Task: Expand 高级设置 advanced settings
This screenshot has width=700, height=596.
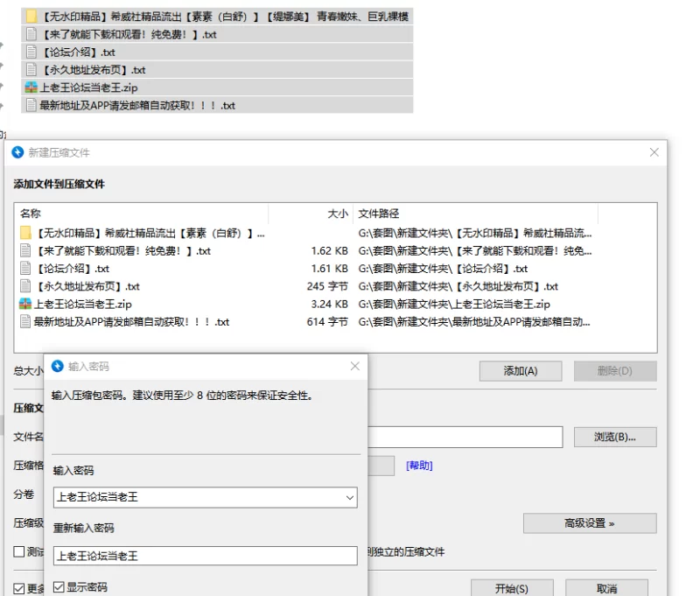Action: coord(590,523)
